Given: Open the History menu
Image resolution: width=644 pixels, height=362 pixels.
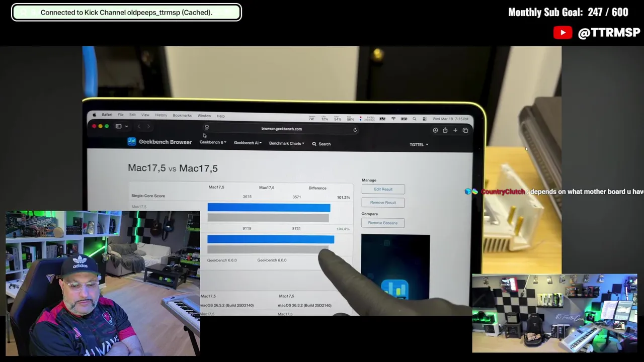Looking at the screenshot, I should 161,115.
